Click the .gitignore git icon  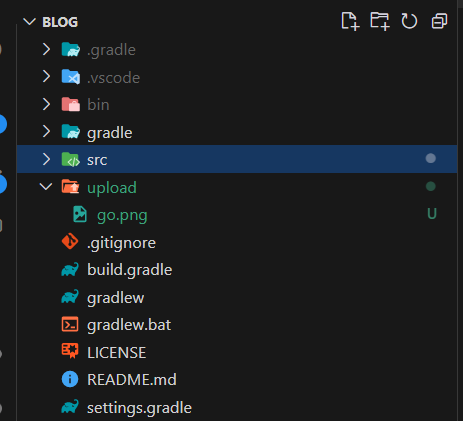point(70,242)
